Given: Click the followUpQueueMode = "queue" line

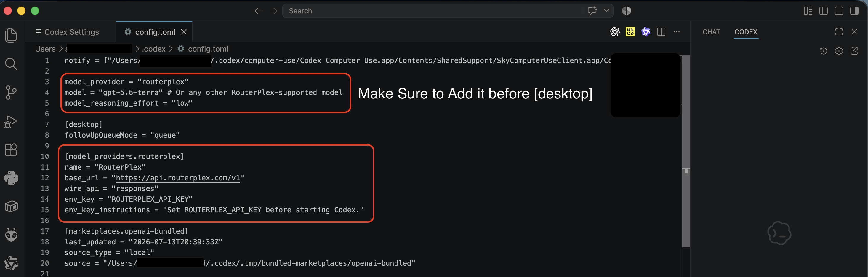Looking at the screenshot, I should pyautogui.click(x=122, y=135).
